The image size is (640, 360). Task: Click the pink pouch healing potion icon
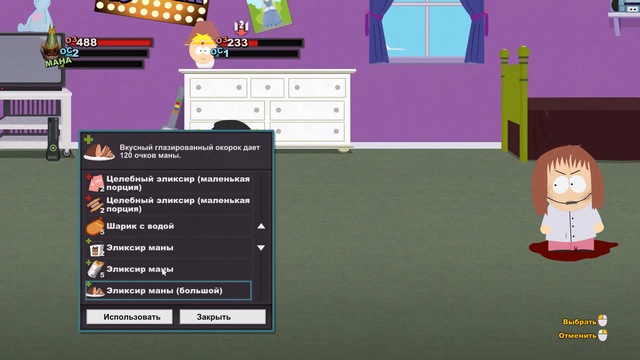[x=96, y=183]
